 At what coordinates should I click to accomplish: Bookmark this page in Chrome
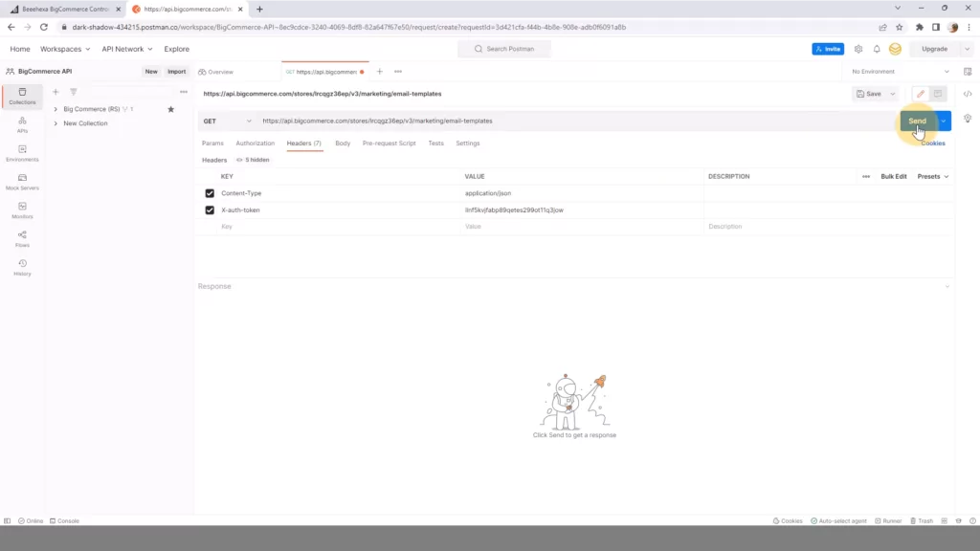click(x=900, y=27)
